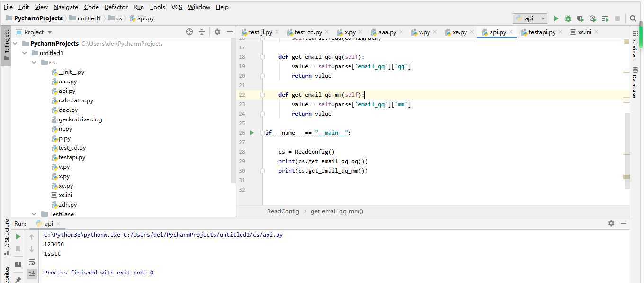Fold the get_email_qq_mm method at line 22
This screenshot has height=283, width=644.
click(262, 95)
